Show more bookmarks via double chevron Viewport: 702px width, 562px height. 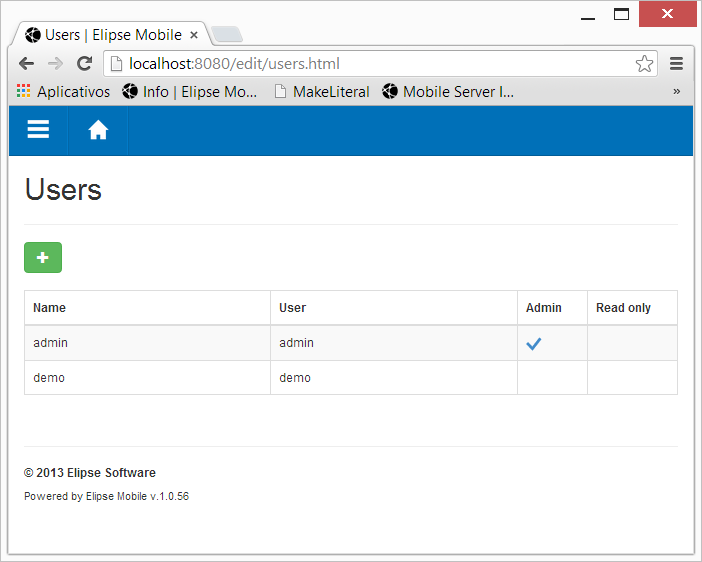pyautogui.click(x=676, y=91)
